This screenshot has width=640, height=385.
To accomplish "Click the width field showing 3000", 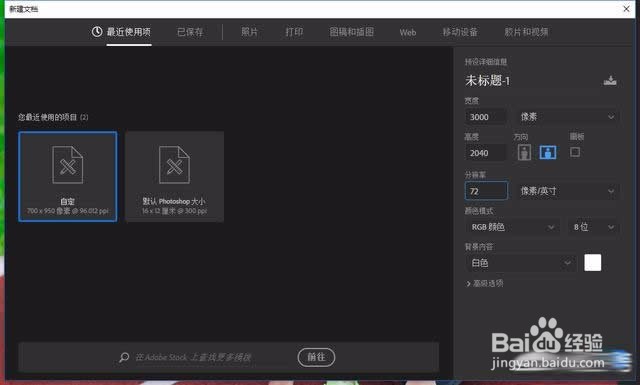I will point(486,117).
